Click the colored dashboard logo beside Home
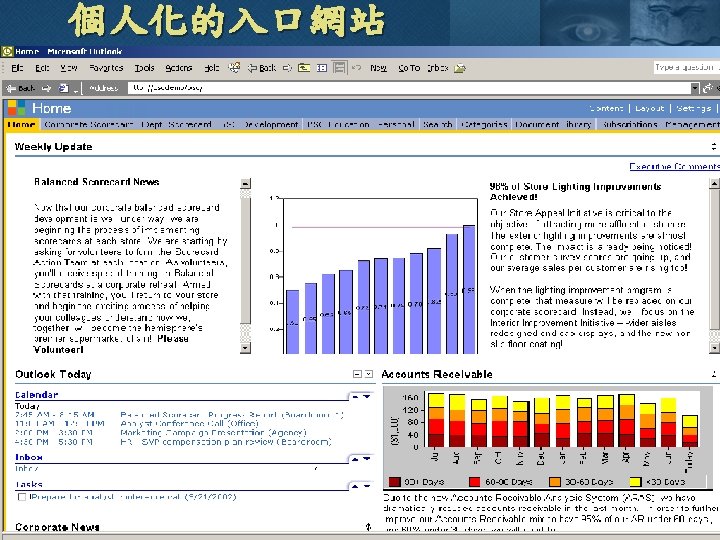Viewport: 720px width, 540px height. tap(17, 108)
